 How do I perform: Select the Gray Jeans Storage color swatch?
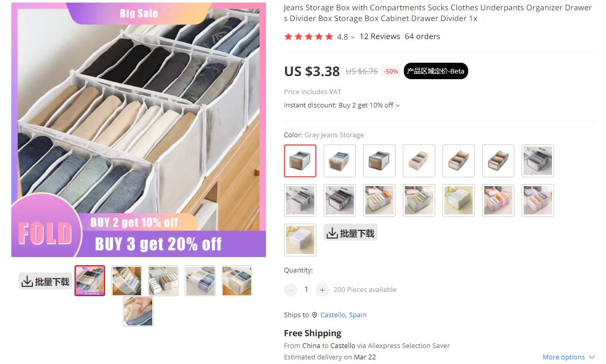click(x=300, y=161)
